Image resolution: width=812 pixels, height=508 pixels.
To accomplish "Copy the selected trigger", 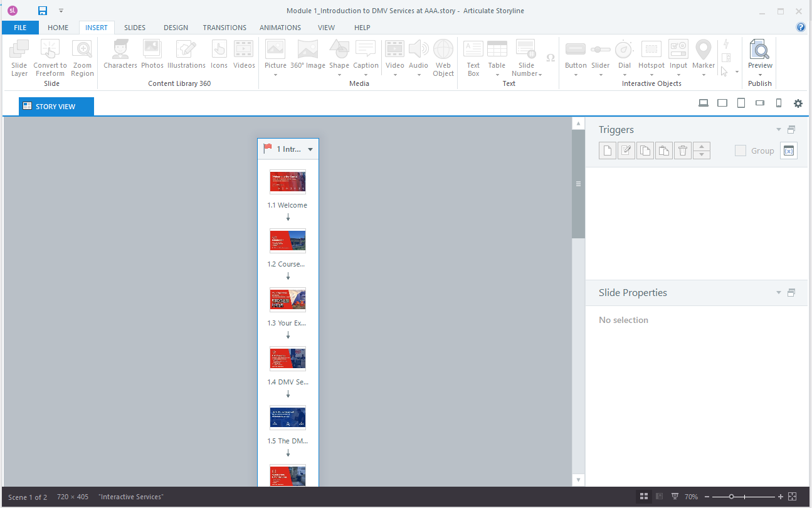I will tap(645, 151).
